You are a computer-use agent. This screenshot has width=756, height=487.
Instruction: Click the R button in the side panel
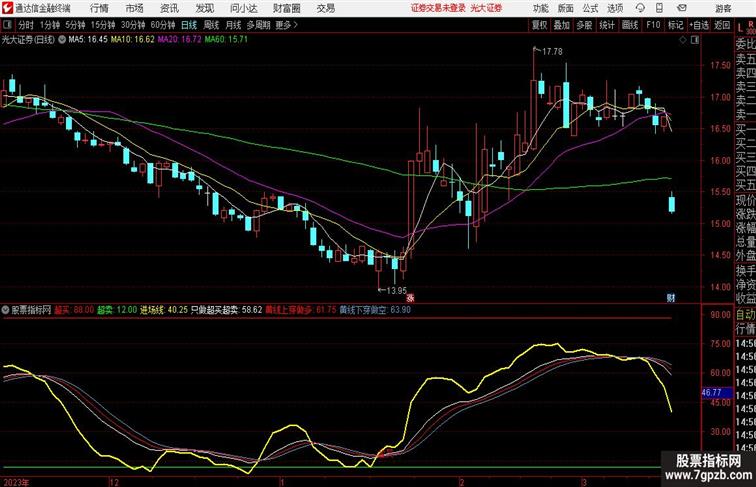point(751,24)
